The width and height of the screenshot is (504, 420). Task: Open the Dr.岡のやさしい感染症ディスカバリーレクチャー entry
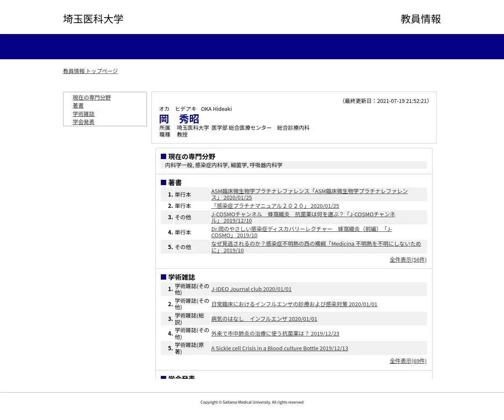pos(302,232)
